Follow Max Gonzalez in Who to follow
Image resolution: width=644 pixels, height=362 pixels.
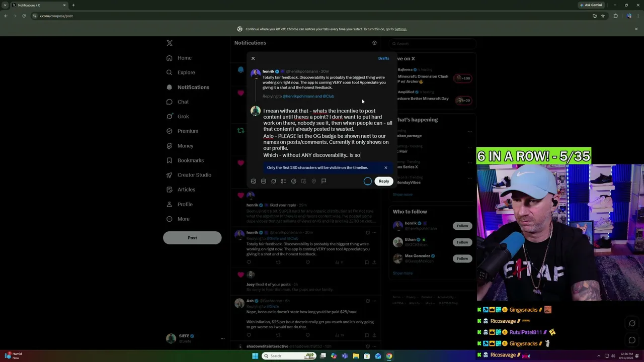(x=462, y=258)
